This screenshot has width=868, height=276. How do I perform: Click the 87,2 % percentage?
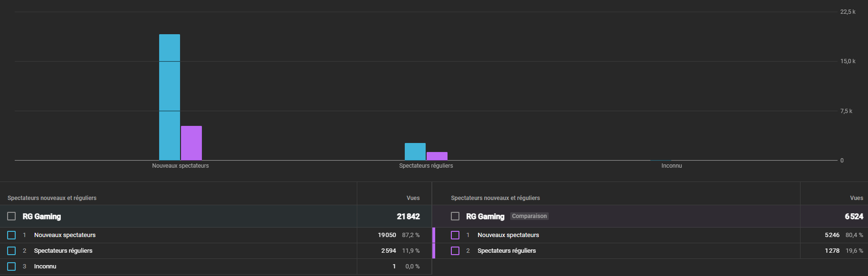(x=411, y=235)
